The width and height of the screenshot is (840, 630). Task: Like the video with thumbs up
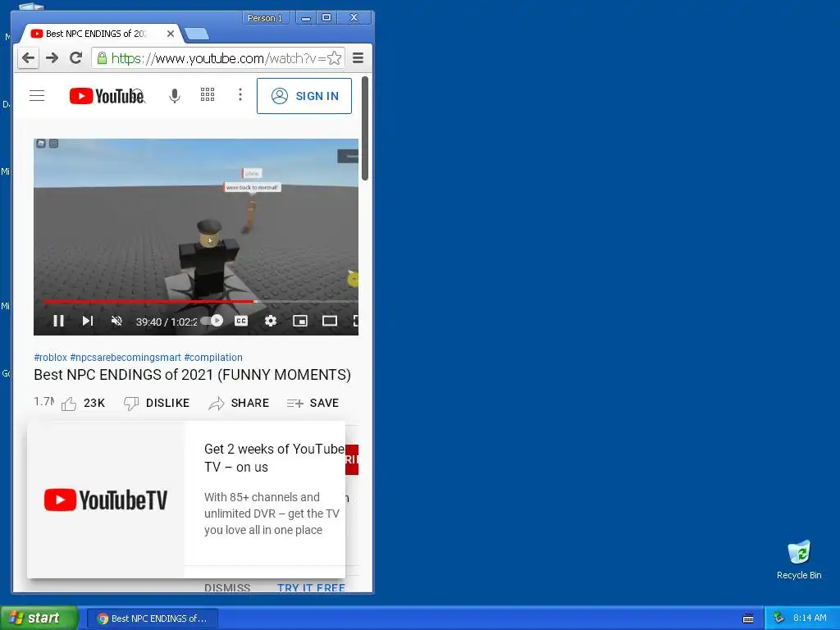[83, 403]
